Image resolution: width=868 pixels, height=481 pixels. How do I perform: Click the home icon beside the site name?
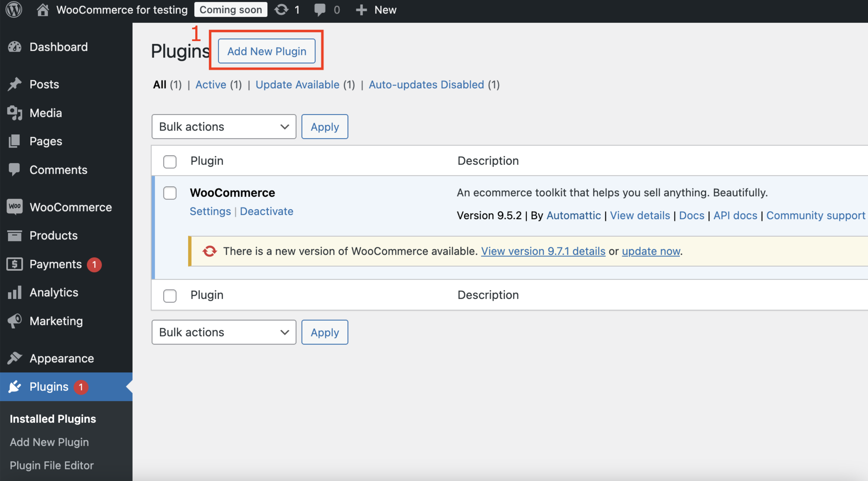click(42, 10)
